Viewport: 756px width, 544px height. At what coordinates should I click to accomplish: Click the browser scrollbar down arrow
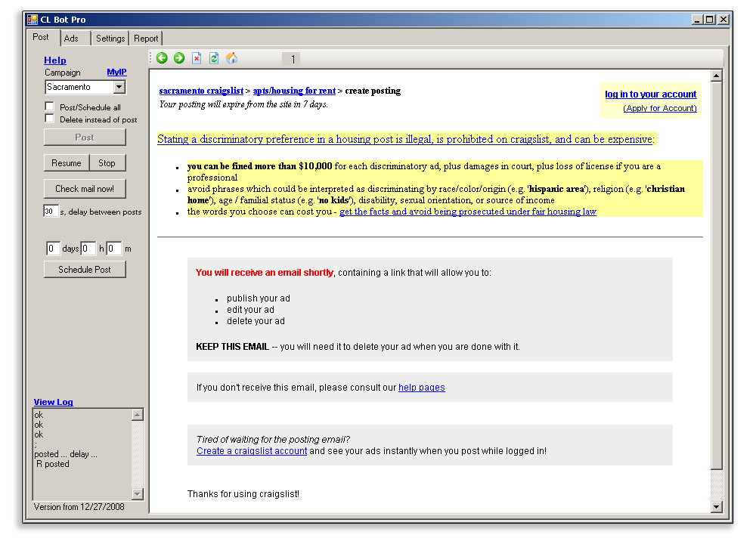tap(717, 506)
